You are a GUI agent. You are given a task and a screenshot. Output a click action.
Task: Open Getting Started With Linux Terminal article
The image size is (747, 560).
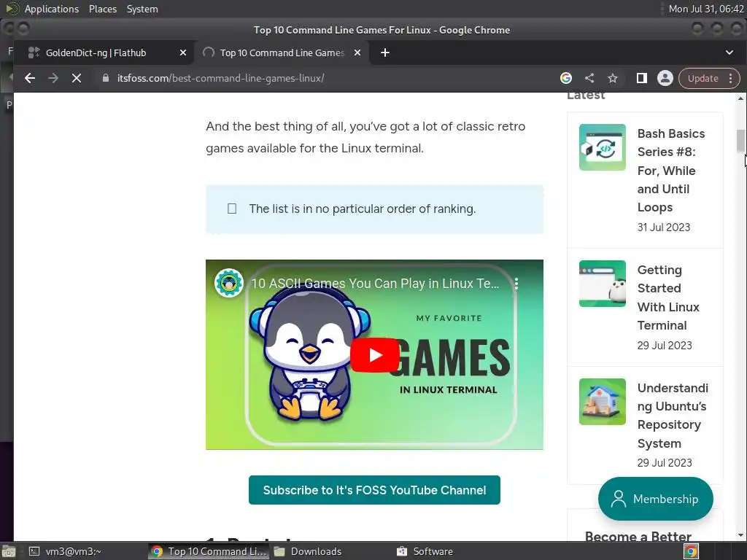[668, 297]
